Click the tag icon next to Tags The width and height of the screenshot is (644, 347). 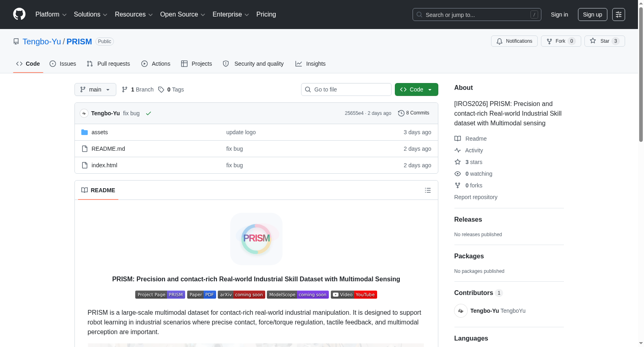tap(161, 89)
